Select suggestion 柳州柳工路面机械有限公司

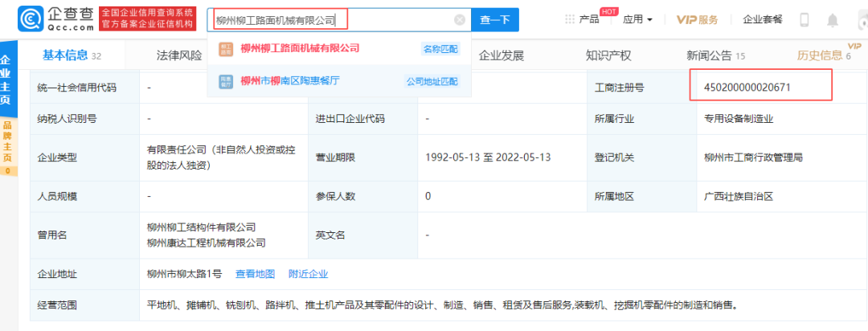(300, 48)
